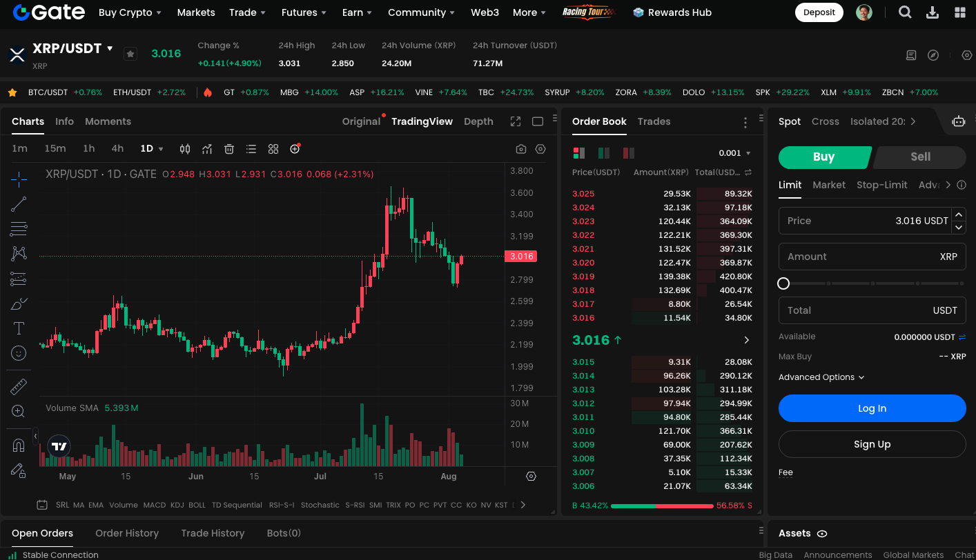Screen dimensions: 976x560
Task: Switch to Cross margin tab
Action: point(826,121)
